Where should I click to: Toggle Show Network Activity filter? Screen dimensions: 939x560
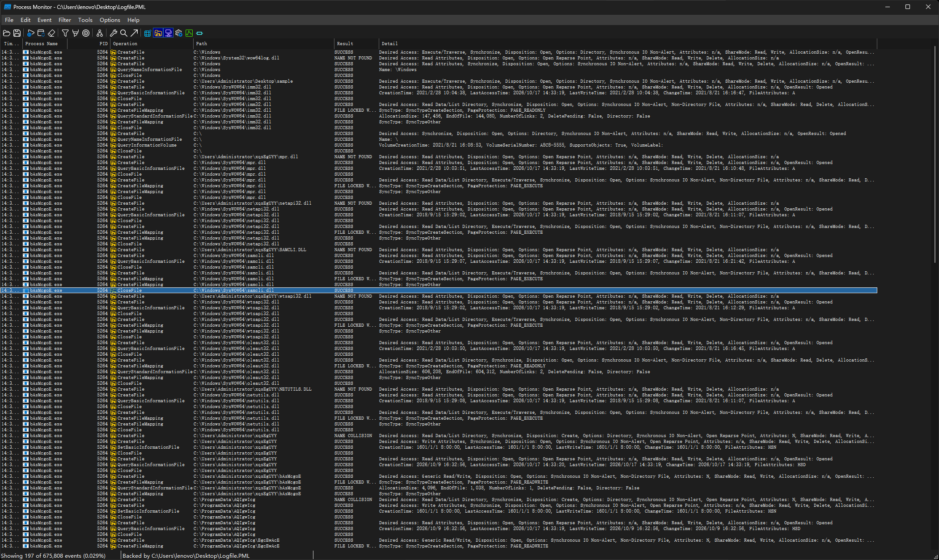coord(169,33)
